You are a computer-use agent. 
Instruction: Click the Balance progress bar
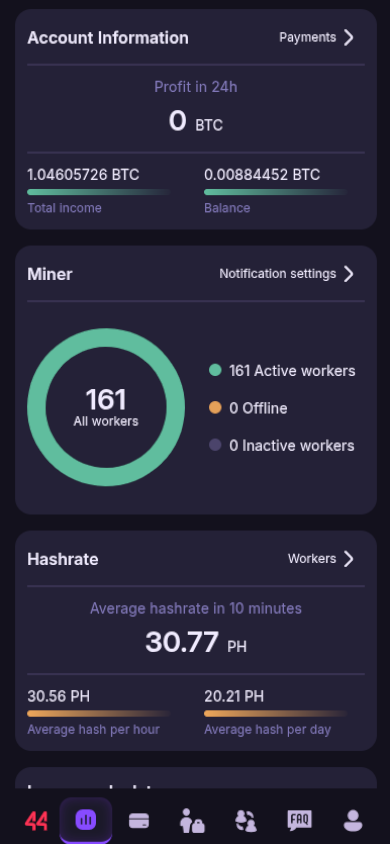(x=276, y=192)
